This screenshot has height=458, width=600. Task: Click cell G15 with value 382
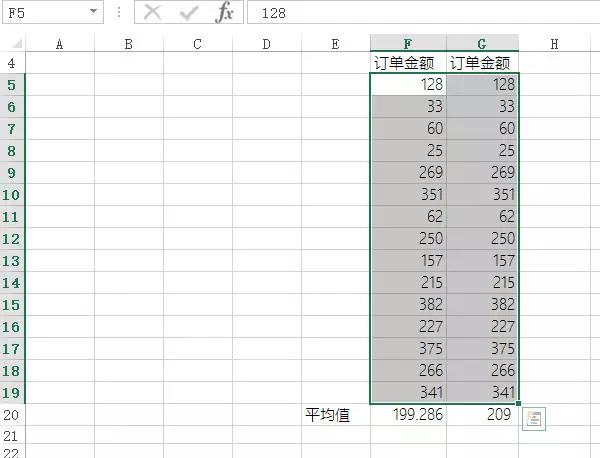[482, 305]
